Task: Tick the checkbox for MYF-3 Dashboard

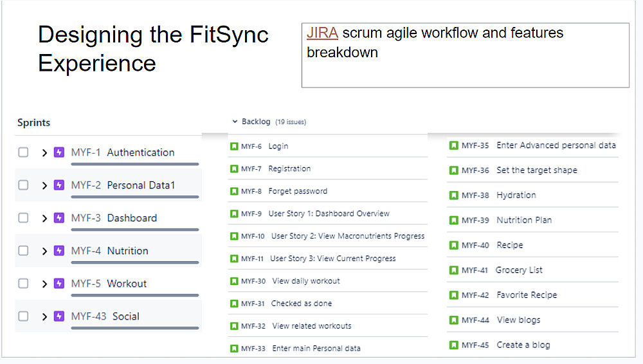Action: [x=23, y=218]
